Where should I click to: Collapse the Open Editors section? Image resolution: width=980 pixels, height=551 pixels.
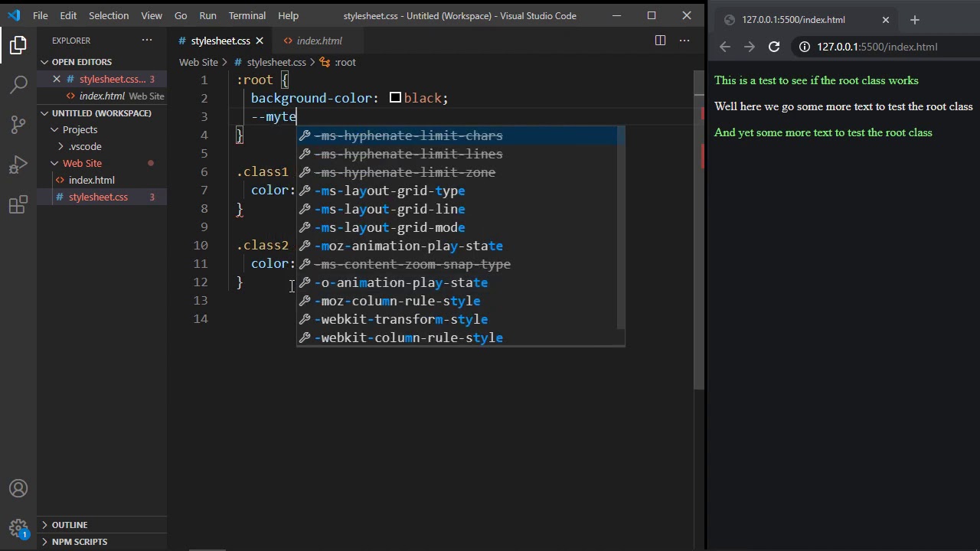coord(45,62)
